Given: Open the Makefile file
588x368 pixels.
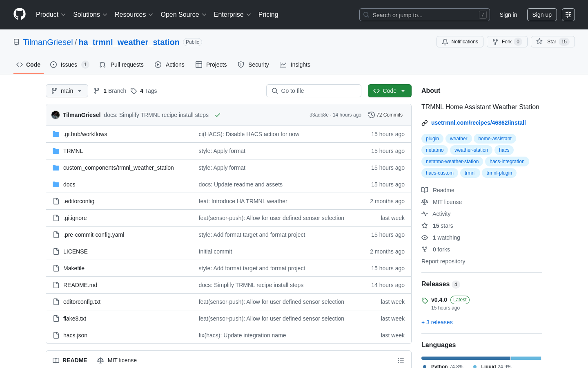Looking at the screenshot, I should click(74, 268).
